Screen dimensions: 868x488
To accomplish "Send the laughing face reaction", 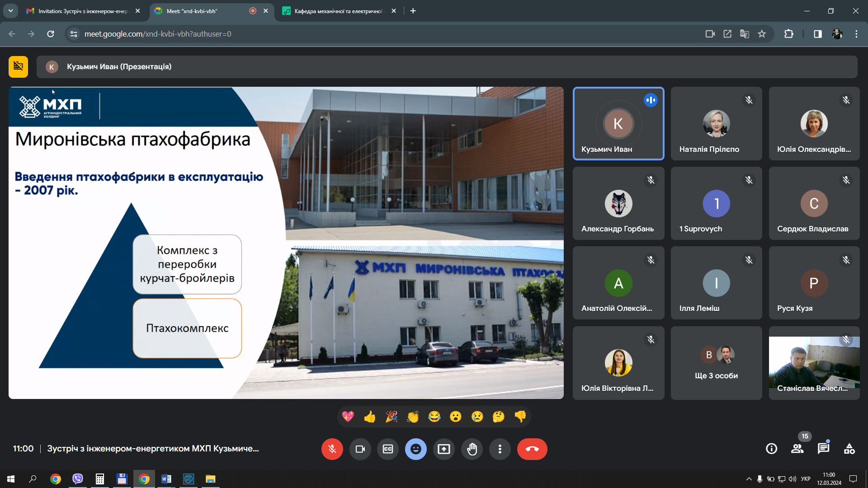I will 434,417.
